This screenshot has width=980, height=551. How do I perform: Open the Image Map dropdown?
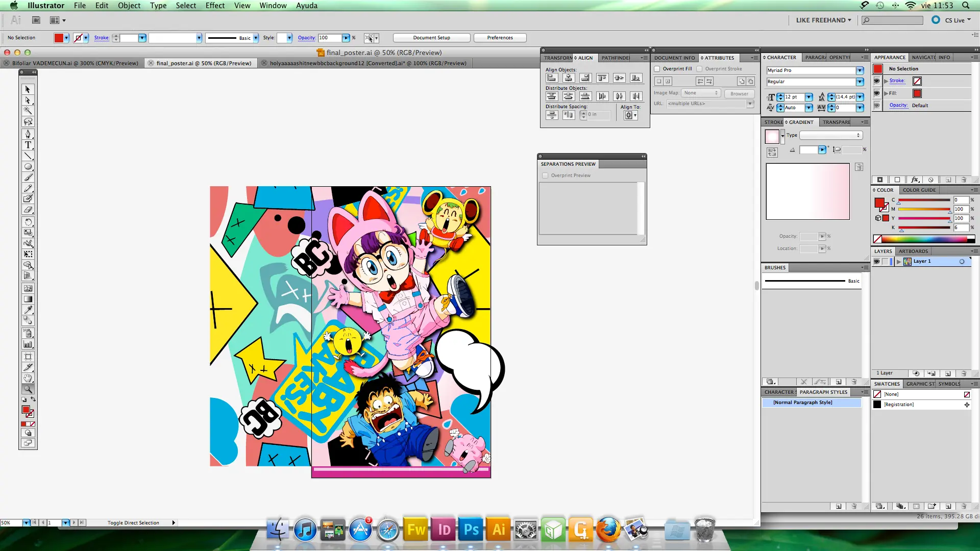point(701,93)
